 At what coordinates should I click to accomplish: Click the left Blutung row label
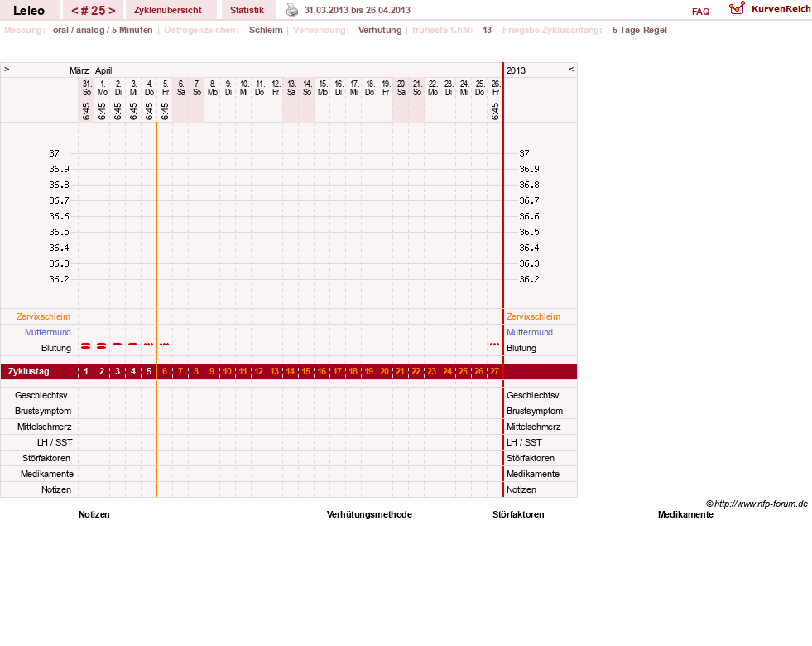56,348
